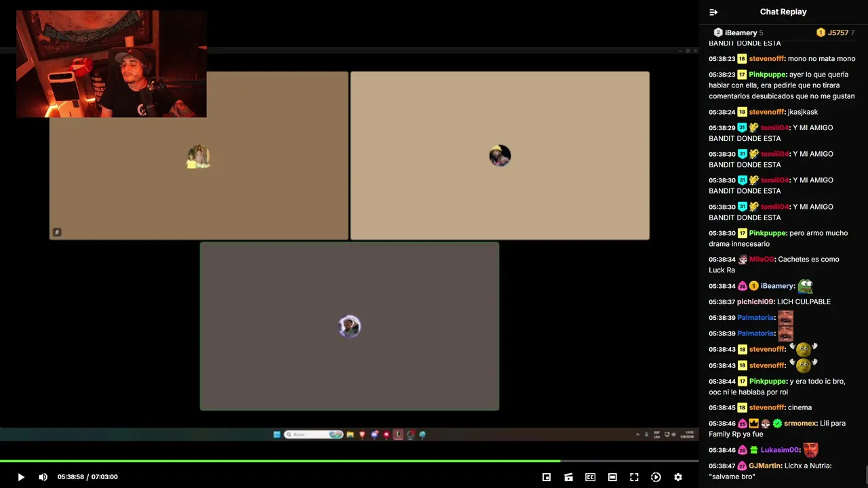Expand the system tray chevron in streamed taskbar

[x=637, y=434]
